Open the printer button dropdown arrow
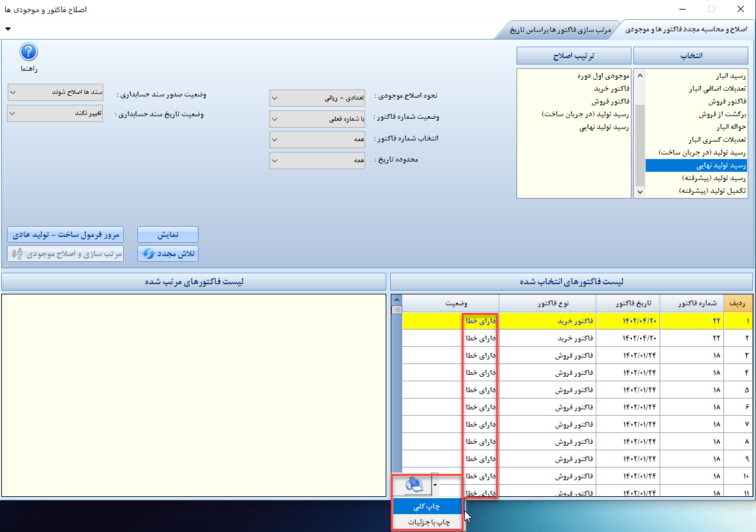The height and width of the screenshot is (532, 756). pos(435,485)
